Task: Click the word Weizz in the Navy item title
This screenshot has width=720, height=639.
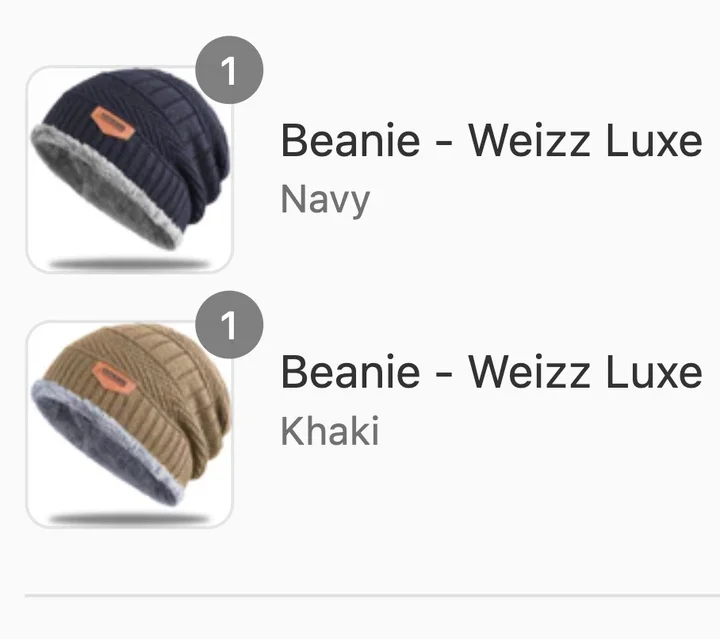Action: (529, 140)
